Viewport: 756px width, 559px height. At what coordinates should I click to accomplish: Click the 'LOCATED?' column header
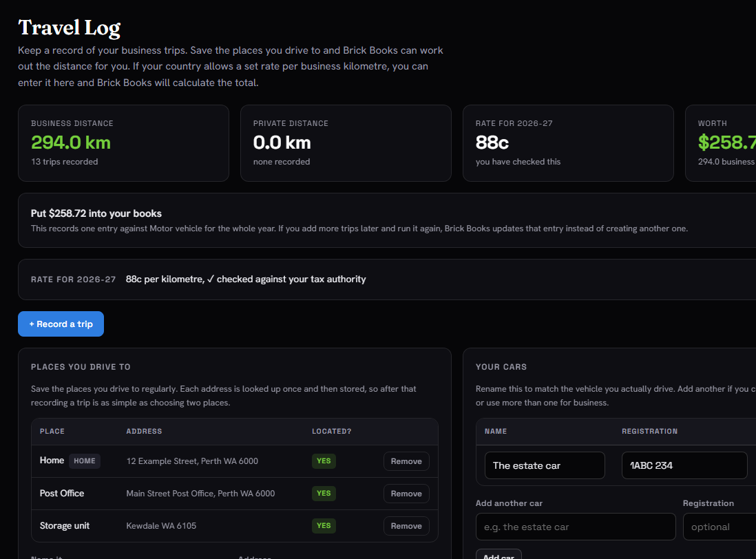click(332, 431)
